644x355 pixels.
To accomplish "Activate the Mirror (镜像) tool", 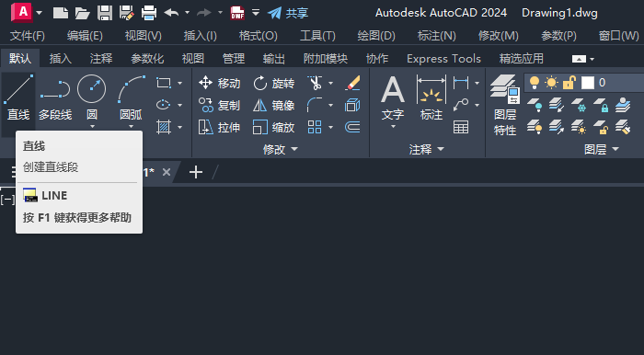I will [273, 106].
